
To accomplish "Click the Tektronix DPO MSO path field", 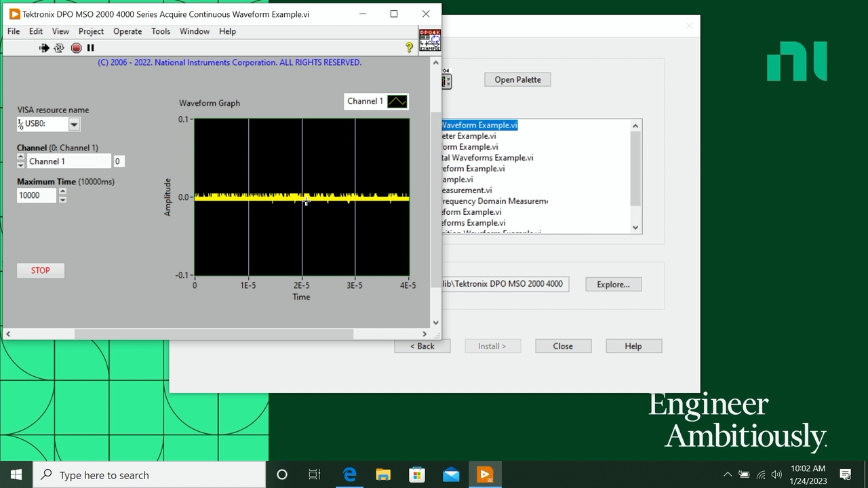I will click(504, 284).
